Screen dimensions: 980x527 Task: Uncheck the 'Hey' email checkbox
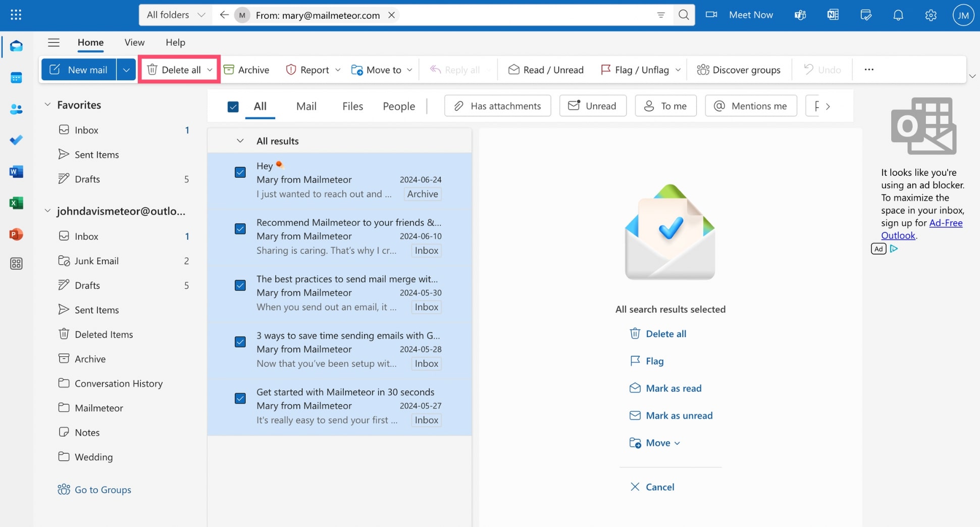click(240, 172)
